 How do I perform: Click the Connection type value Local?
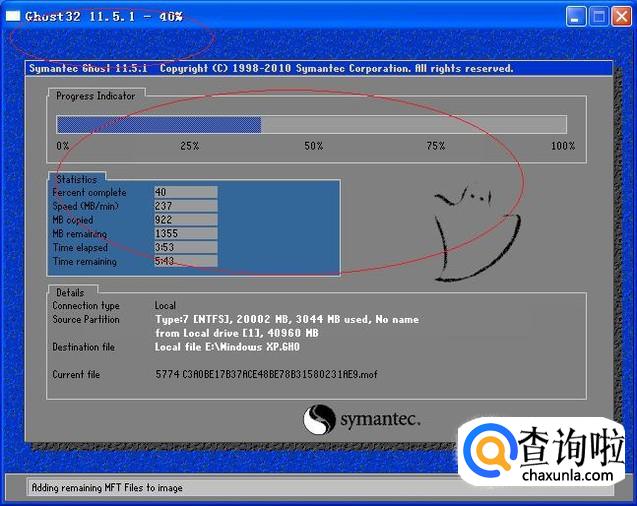pyautogui.click(x=165, y=305)
